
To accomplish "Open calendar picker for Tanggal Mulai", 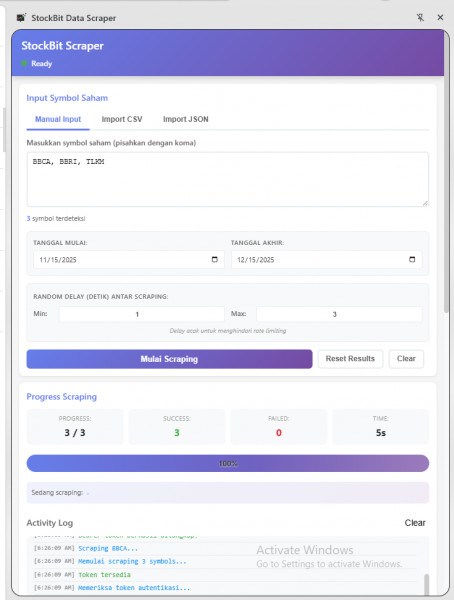I will 215,259.
